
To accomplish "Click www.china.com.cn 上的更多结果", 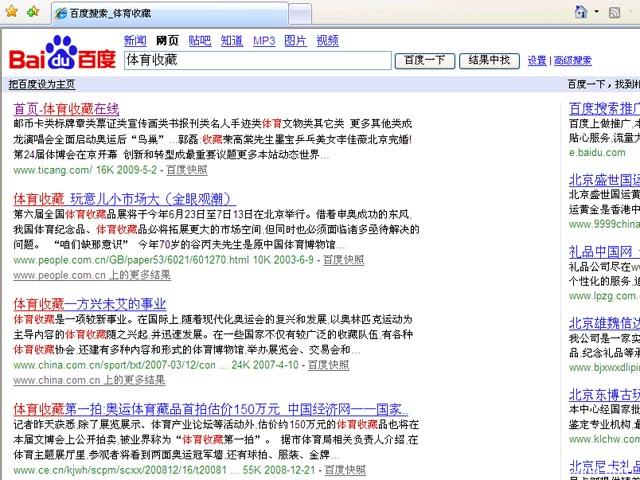I will click(89, 380).
